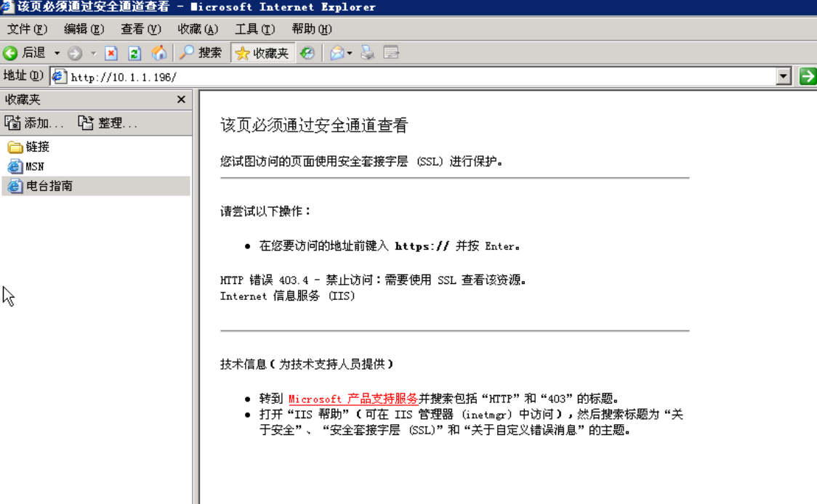
Task: Open the 收藏(A) menu
Action: coord(198,29)
